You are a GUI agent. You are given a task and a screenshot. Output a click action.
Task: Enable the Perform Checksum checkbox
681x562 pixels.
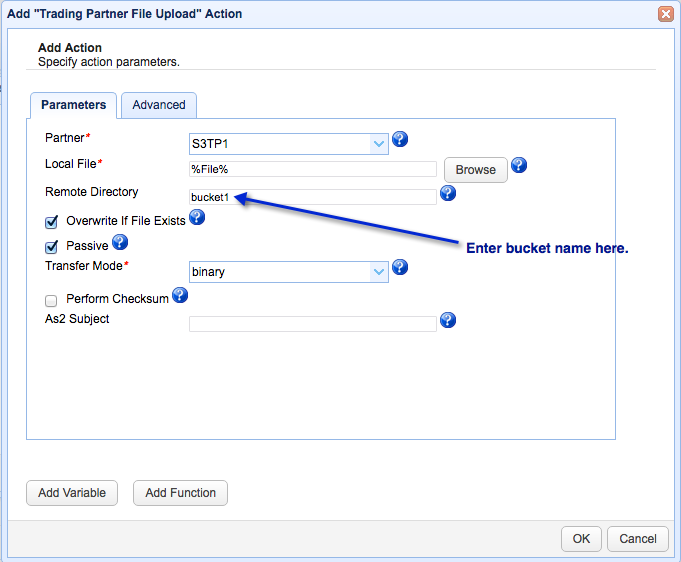[x=51, y=301]
